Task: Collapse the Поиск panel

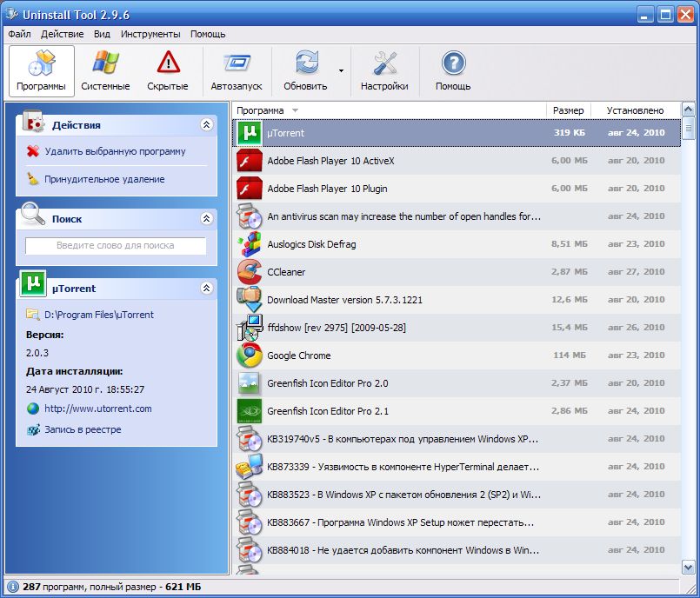Action: point(206,218)
